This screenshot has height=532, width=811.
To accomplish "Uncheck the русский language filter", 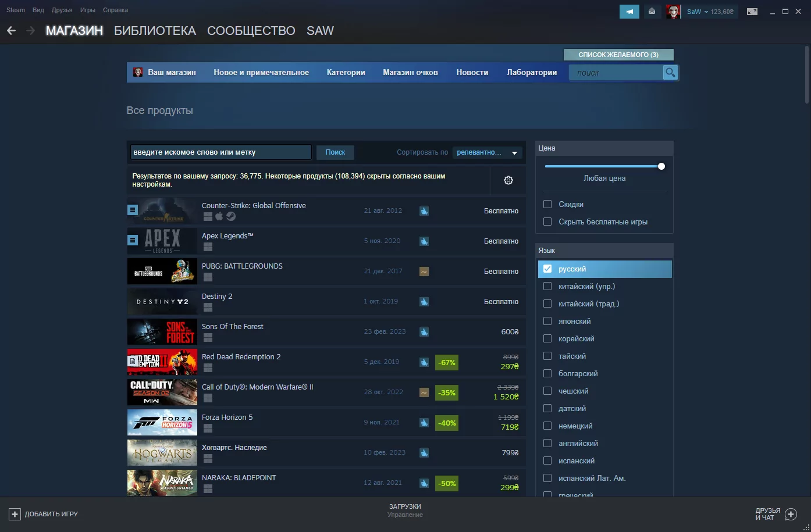I will (x=547, y=269).
